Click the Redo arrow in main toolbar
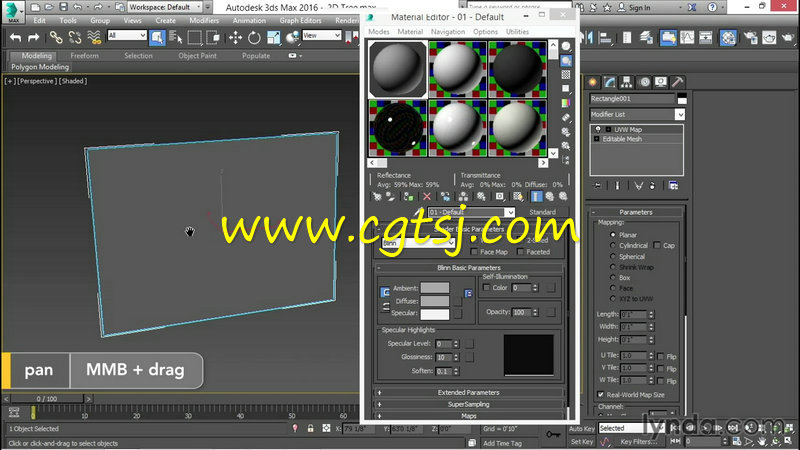 point(34,37)
